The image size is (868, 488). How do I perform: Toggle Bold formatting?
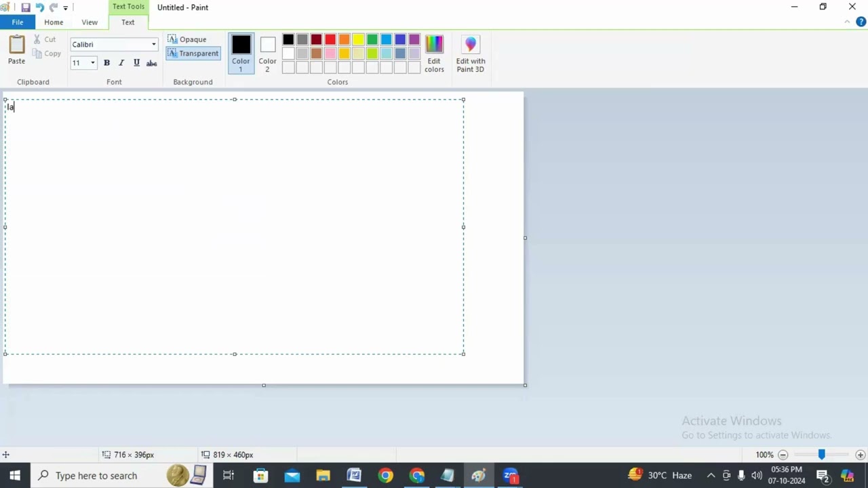[x=106, y=63]
